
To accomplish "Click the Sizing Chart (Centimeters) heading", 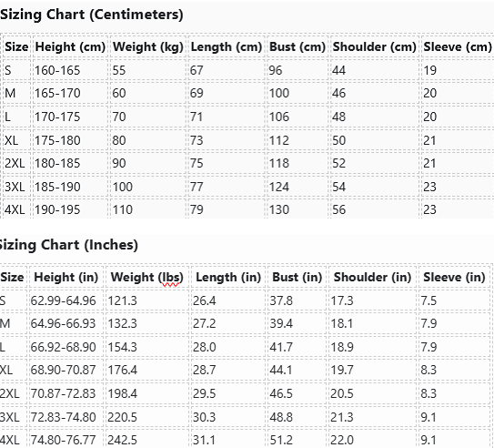I will point(91,15).
